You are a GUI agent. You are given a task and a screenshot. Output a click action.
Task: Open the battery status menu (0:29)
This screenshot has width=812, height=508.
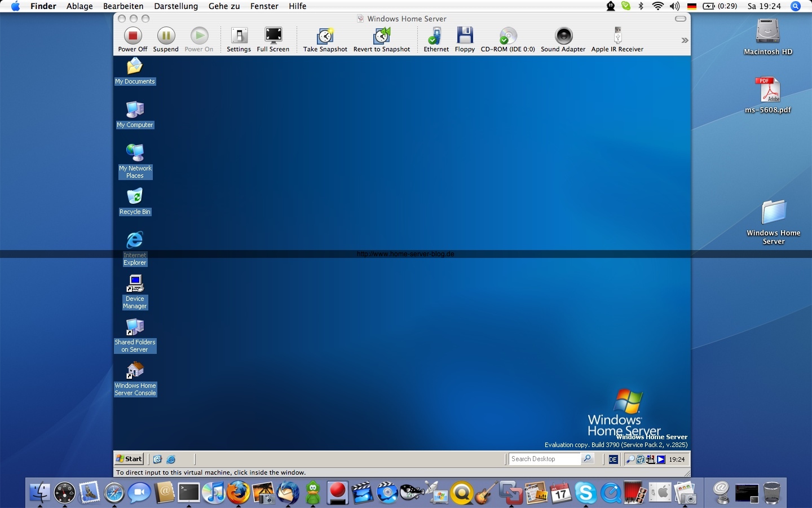pos(720,6)
